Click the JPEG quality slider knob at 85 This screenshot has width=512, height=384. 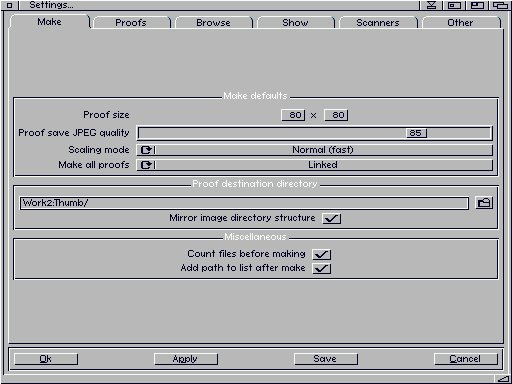point(416,133)
